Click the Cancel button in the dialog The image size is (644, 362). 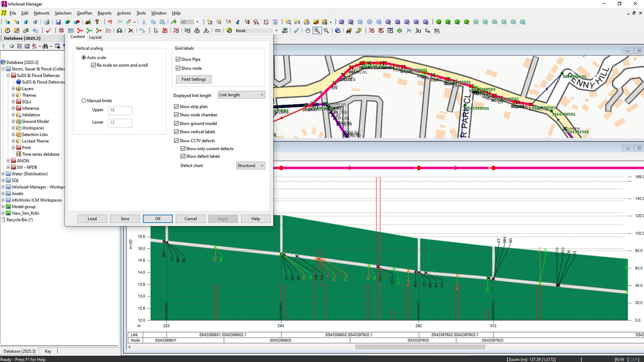tap(191, 219)
